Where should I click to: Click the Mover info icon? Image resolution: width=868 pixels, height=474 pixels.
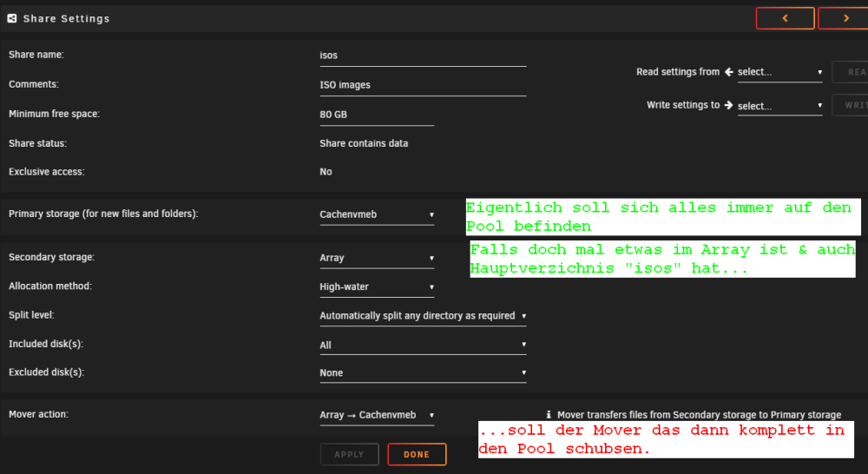[549, 414]
